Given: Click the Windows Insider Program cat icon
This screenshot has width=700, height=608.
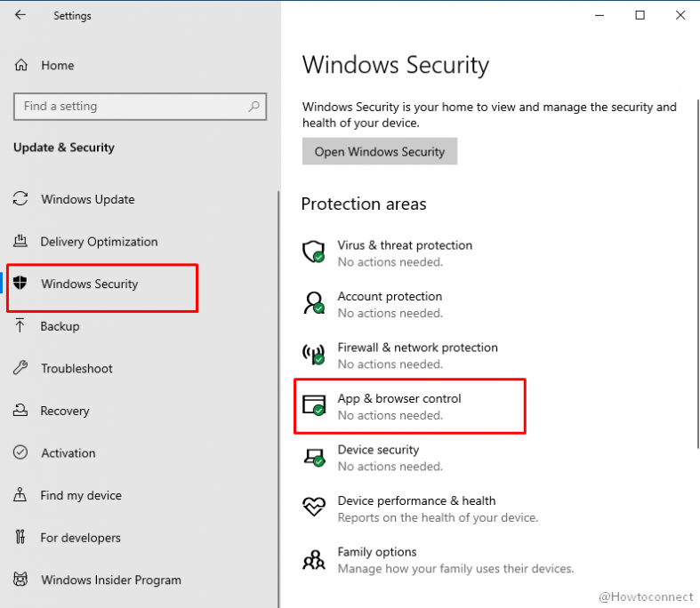Looking at the screenshot, I should click(x=20, y=579).
